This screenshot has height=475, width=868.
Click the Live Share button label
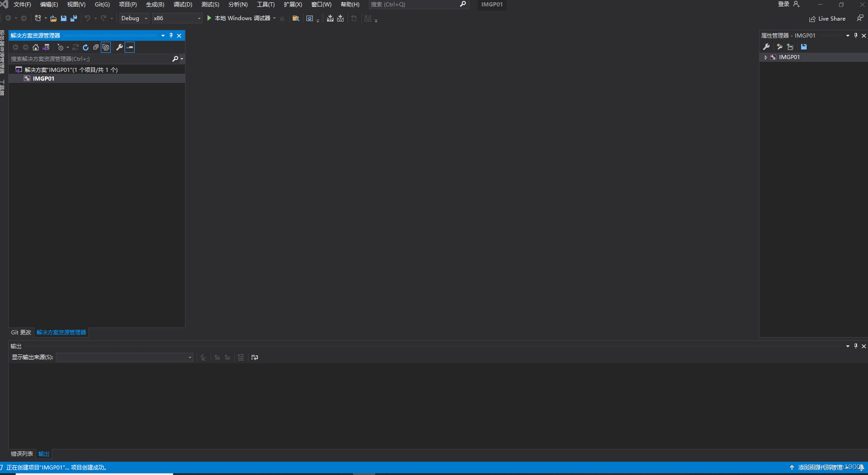pos(832,19)
